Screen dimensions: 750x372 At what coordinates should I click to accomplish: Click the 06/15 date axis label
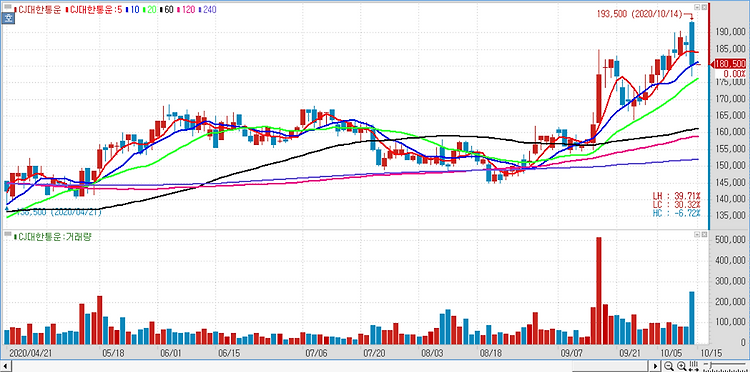(x=228, y=353)
